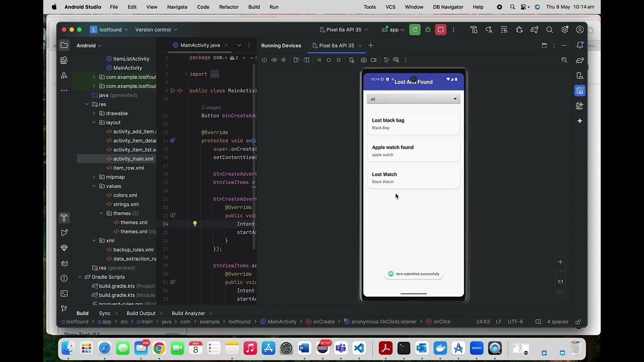This screenshot has height=362, width=644.
Task: Open the lostfound project dropdown
Action: point(110,30)
